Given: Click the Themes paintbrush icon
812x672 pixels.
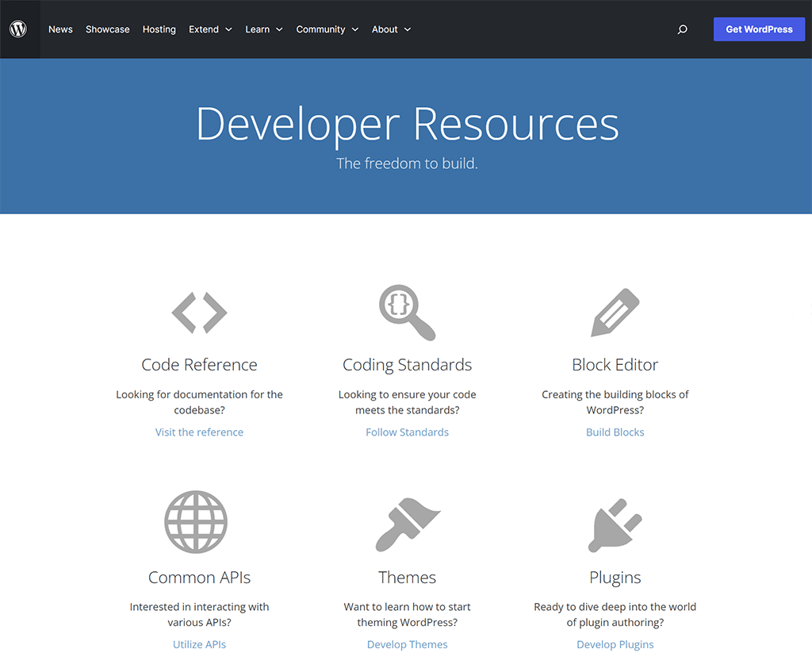Looking at the screenshot, I should [x=407, y=524].
